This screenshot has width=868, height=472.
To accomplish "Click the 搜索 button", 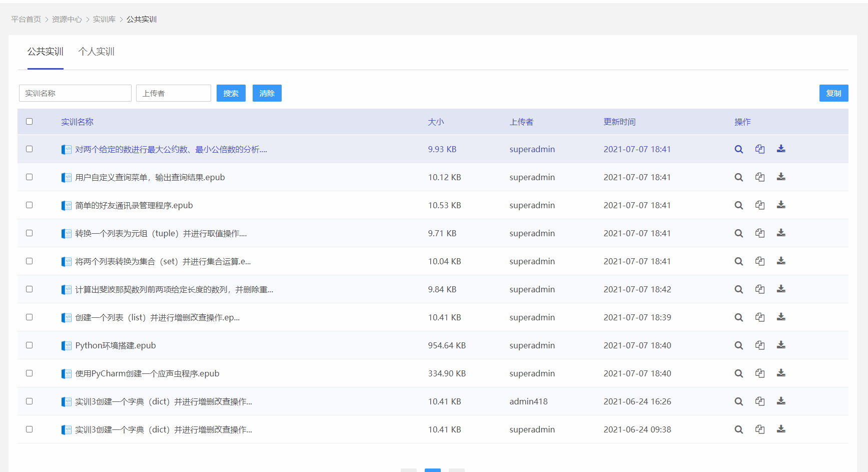I will coord(231,93).
